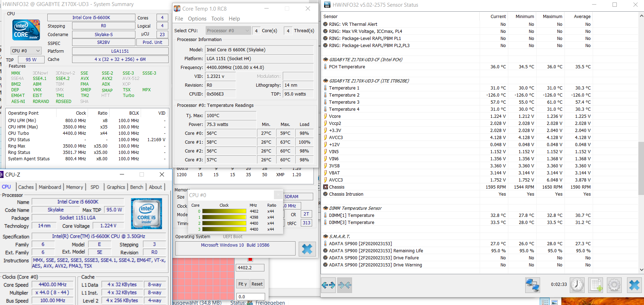Switch to the Mainboard tab in CPU-Z
644x305 pixels.
point(50,187)
